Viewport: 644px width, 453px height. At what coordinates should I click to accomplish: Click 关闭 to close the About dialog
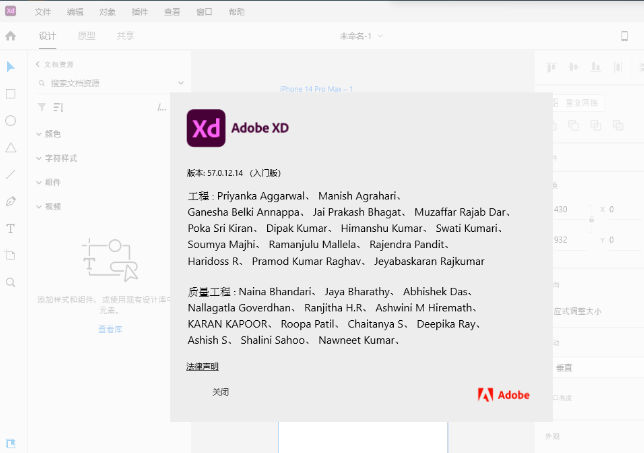pos(220,392)
